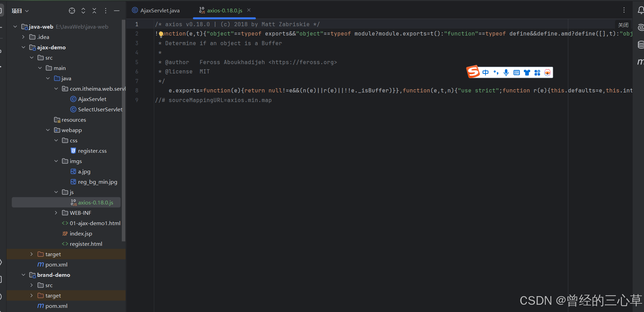Place cursor on sourceMappingURL comment line
Viewport: 644px width, 312px height.
coord(213,100)
